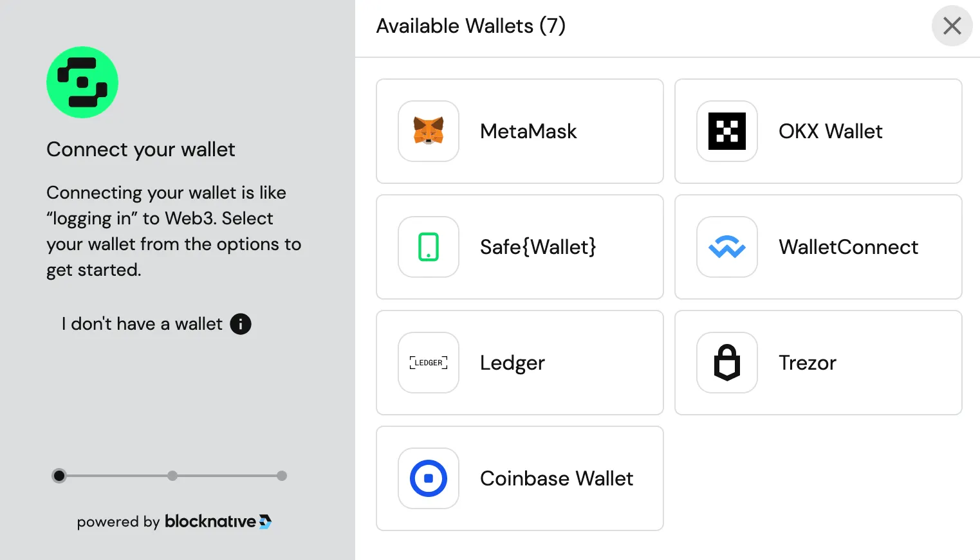The width and height of the screenshot is (980, 560).
Task: Select the Ledger label
Action: click(x=512, y=363)
